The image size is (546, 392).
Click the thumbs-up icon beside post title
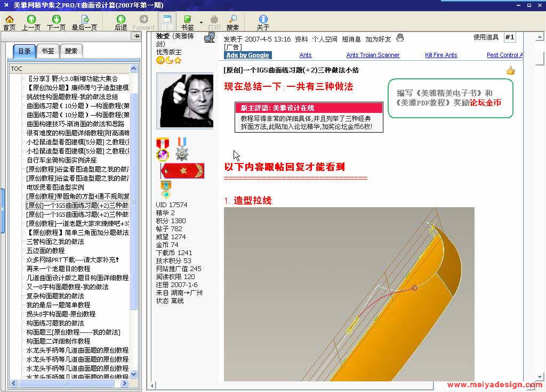pyautogui.click(x=510, y=70)
